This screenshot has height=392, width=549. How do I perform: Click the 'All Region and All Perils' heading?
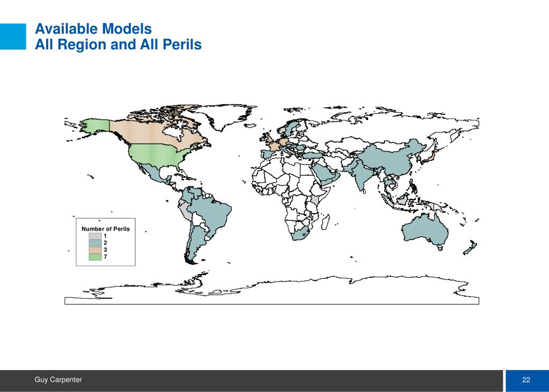coord(119,45)
